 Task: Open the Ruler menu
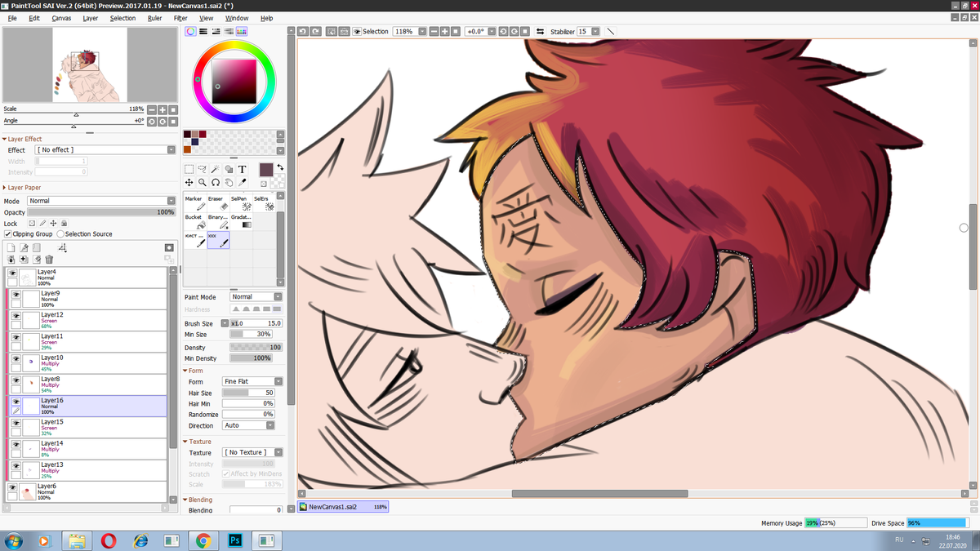(154, 18)
